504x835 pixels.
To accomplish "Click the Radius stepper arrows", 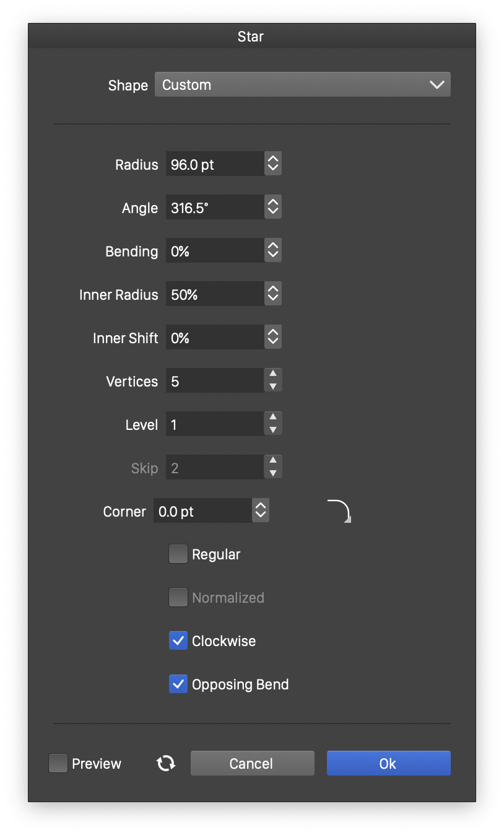I will (x=273, y=164).
